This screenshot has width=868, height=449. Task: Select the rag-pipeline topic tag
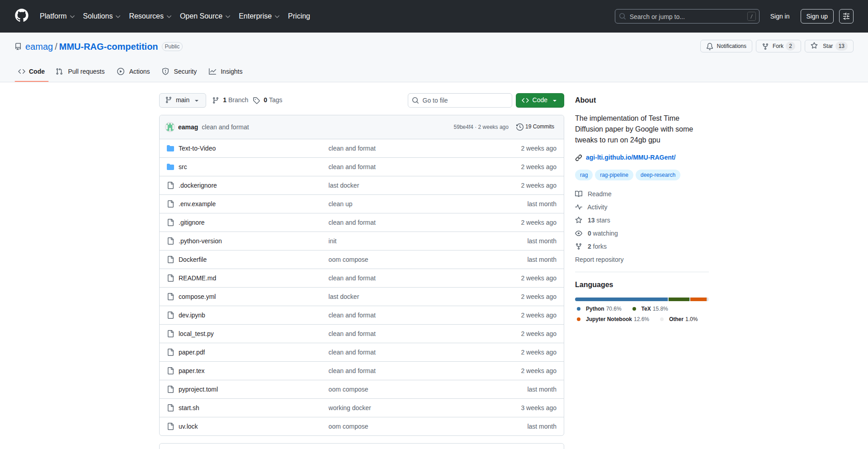[614, 175]
